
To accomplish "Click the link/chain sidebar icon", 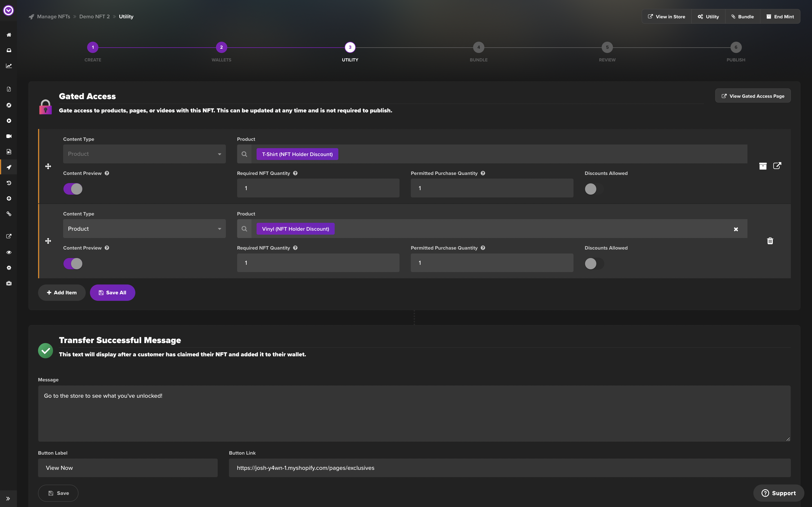I will (9, 214).
